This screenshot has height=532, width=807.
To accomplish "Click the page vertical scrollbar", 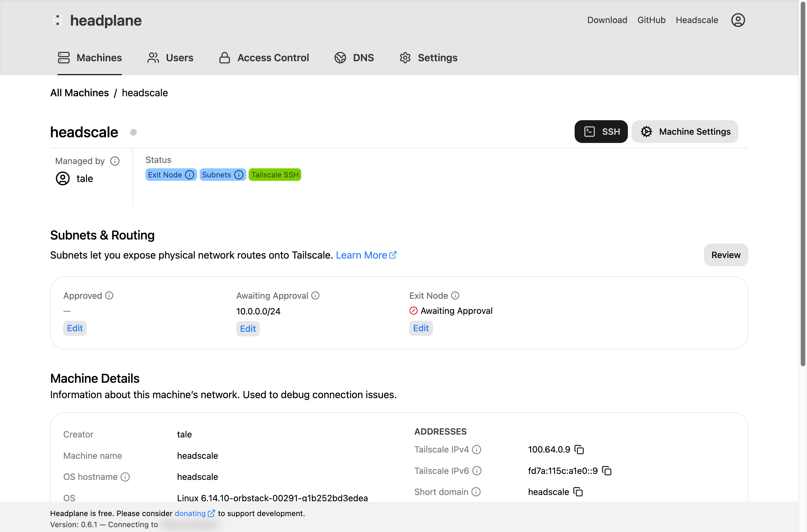I will point(803,183).
